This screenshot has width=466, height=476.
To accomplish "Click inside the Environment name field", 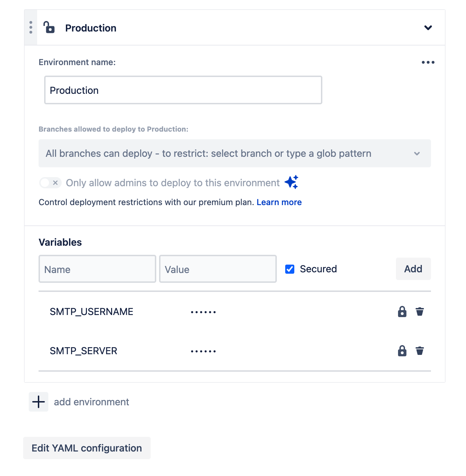I will (183, 90).
